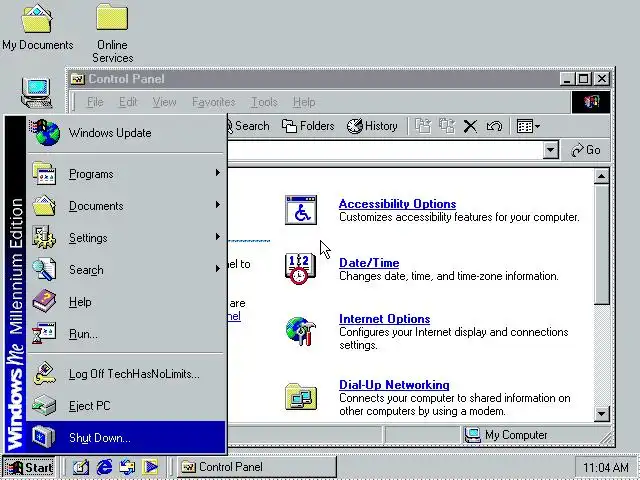Select Run... in the Start menu
Image resolution: width=640 pixels, height=480 pixels.
tap(126, 334)
